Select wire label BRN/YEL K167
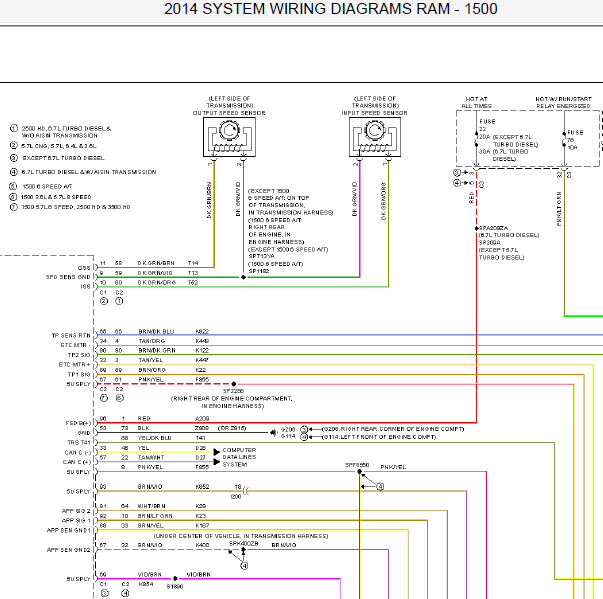Screen dimensions: 603x599 click(x=173, y=525)
